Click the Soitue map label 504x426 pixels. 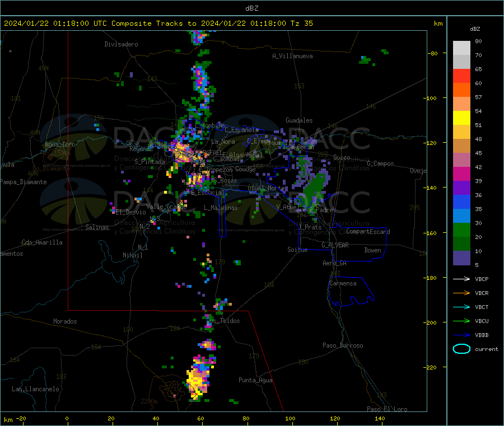pos(297,250)
